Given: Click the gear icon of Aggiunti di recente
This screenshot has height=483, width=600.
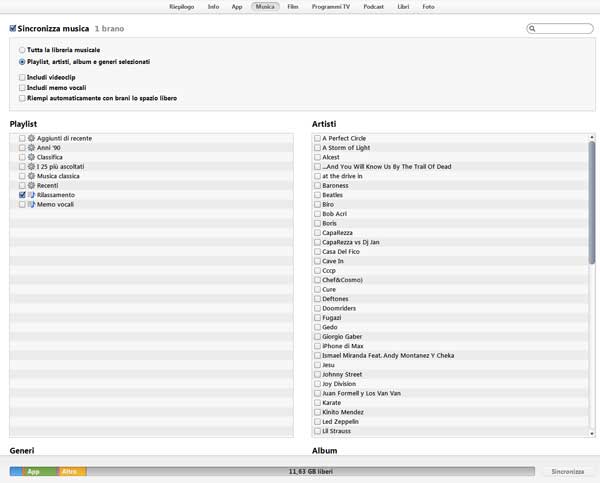Looking at the screenshot, I should click(31, 138).
